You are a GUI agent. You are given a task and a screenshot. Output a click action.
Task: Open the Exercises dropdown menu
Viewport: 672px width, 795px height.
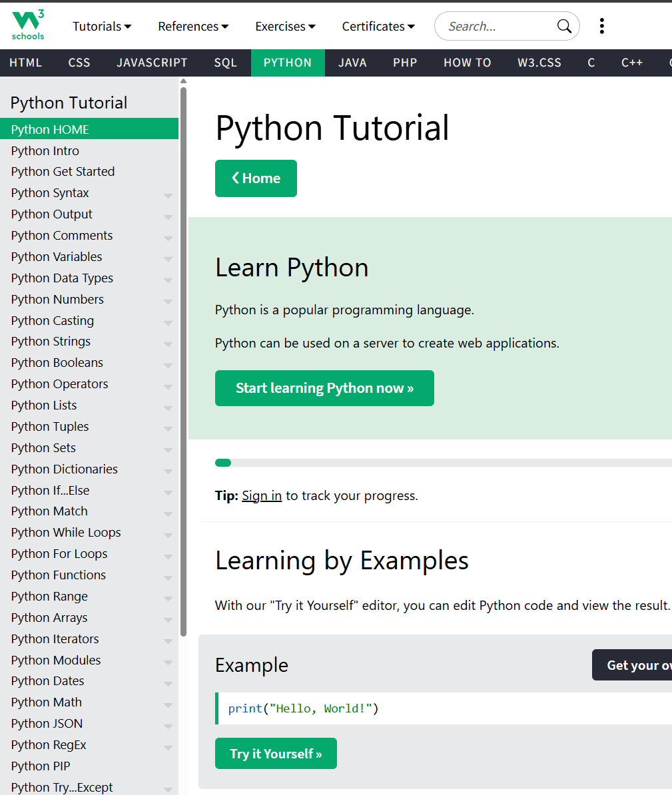point(285,27)
